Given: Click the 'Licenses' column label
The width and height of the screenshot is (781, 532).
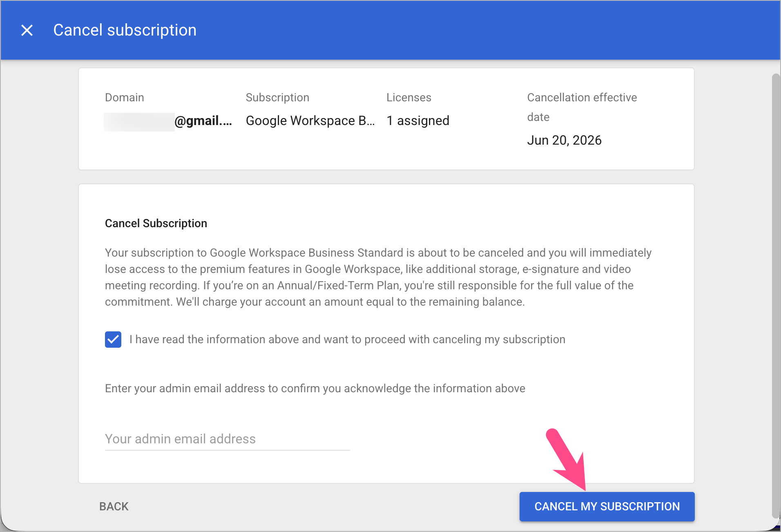Looking at the screenshot, I should pyautogui.click(x=409, y=97).
